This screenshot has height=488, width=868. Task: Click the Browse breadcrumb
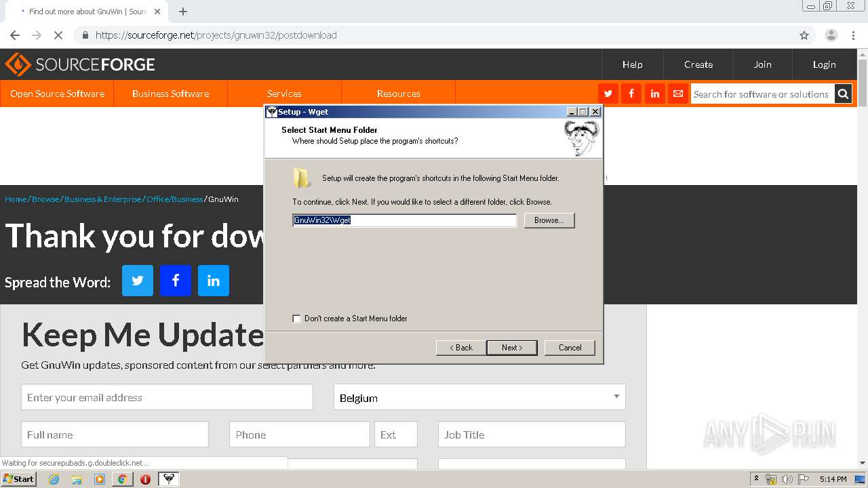(45, 199)
